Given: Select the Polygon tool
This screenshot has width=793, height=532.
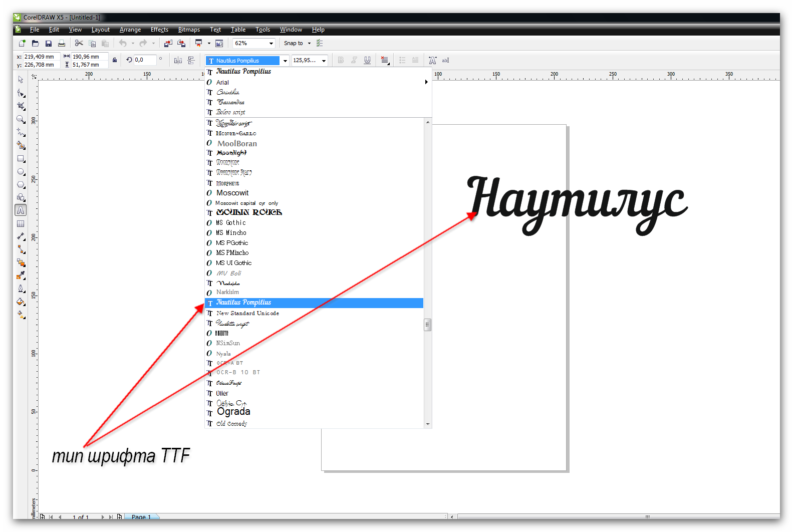Looking at the screenshot, I should tap(21, 184).
